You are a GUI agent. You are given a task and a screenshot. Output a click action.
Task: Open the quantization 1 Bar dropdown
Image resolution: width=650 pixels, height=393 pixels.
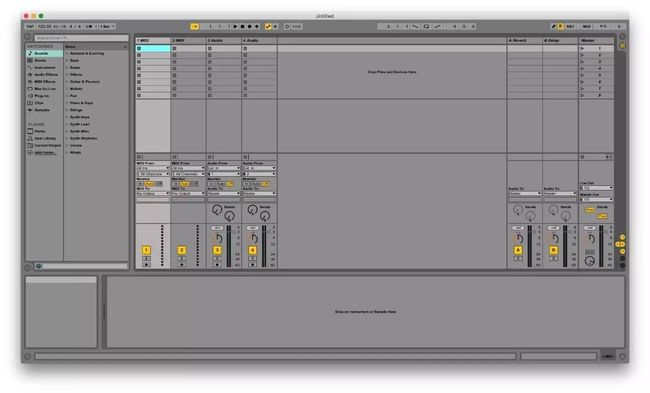pyautogui.click(x=107, y=27)
